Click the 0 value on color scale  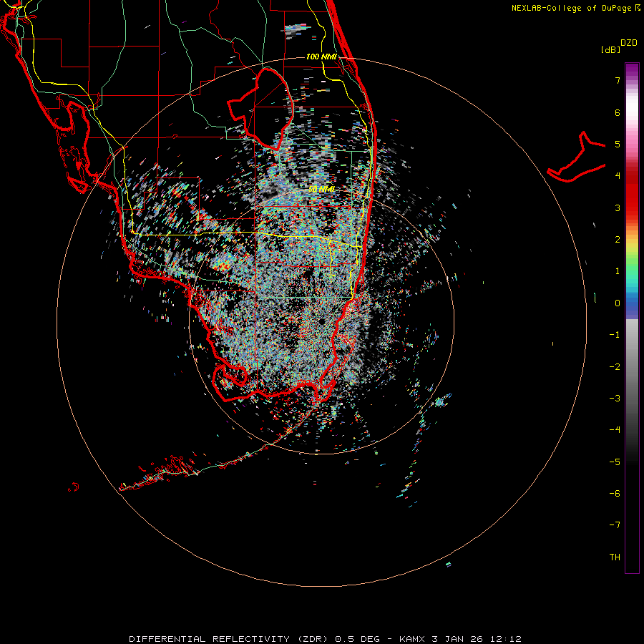coord(618,303)
